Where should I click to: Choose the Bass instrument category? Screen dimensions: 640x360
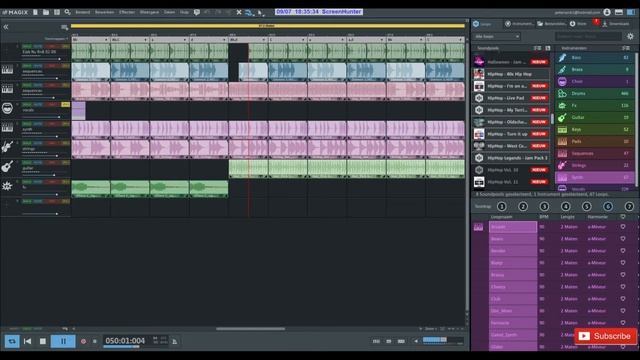[595, 58]
